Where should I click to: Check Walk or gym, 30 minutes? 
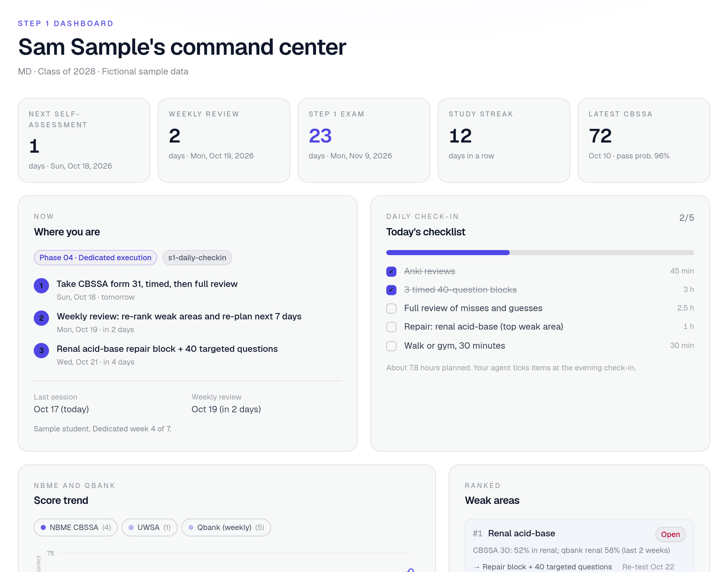pyautogui.click(x=391, y=345)
